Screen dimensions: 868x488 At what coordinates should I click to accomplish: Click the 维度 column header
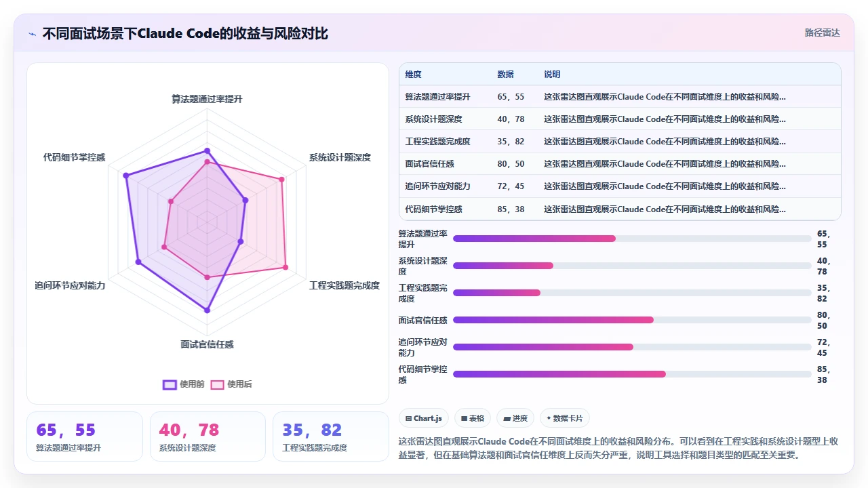pos(414,75)
